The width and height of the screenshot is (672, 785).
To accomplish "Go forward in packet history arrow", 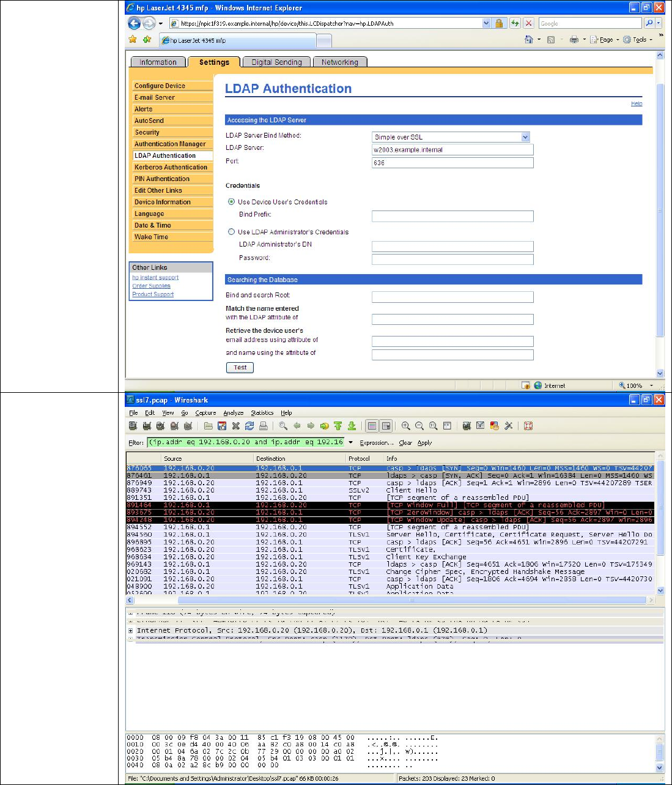I will point(311,426).
